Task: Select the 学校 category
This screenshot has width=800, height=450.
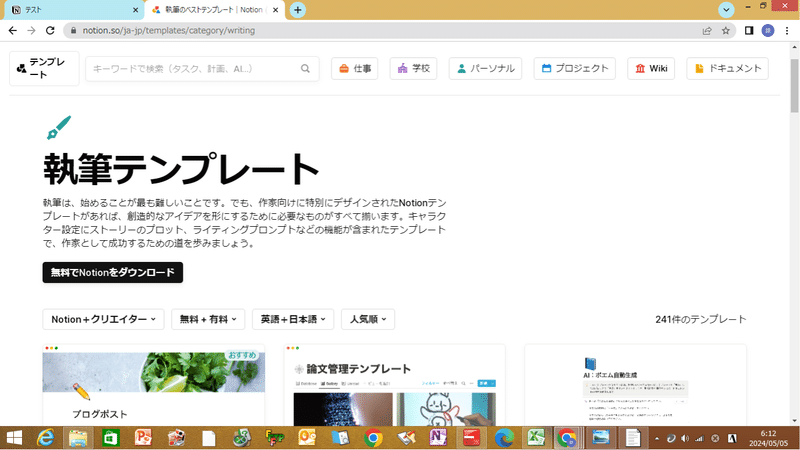Action: tap(413, 68)
